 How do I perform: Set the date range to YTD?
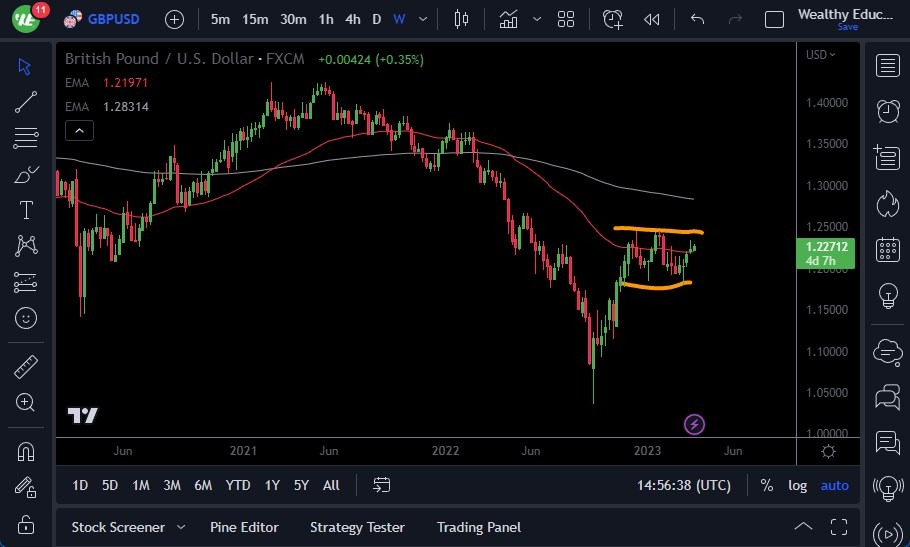pyautogui.click(x=238, y=485)
